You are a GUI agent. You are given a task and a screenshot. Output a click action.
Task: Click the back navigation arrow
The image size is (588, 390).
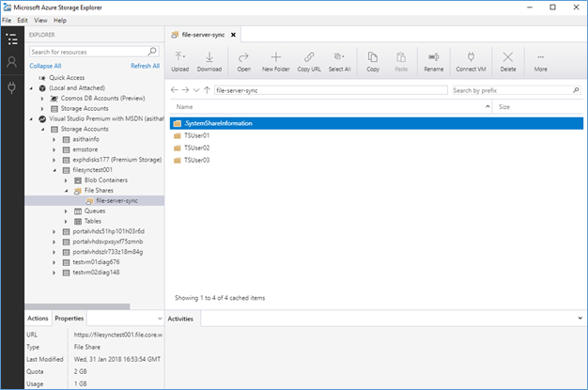[174, 90]
